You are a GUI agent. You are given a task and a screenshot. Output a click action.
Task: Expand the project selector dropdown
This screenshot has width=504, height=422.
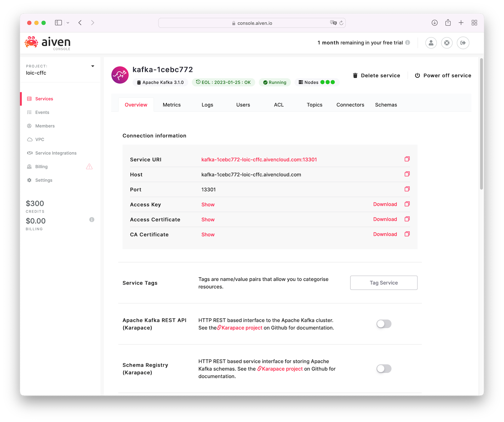click(x=93, y=66)
